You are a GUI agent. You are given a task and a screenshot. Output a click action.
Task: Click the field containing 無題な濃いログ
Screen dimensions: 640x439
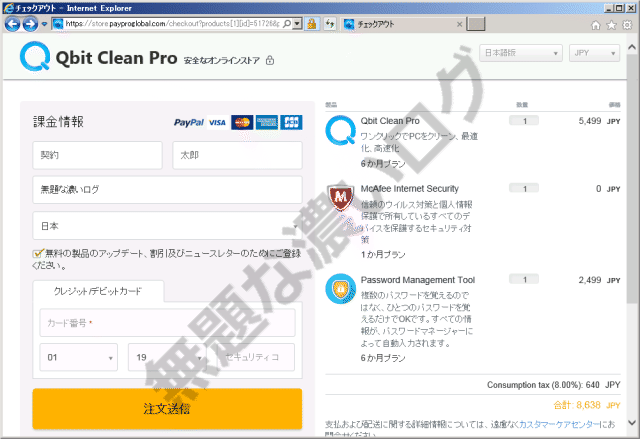(x=167, y=190)
